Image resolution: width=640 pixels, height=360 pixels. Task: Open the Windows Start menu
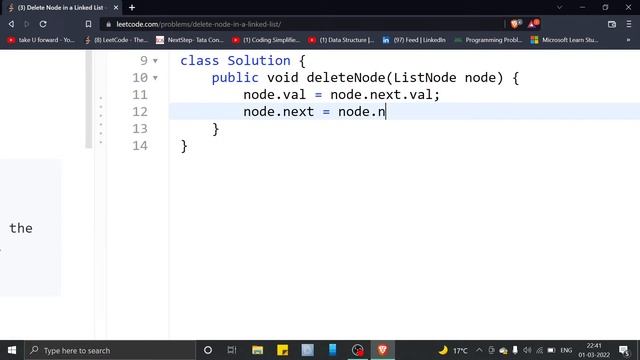12,350
